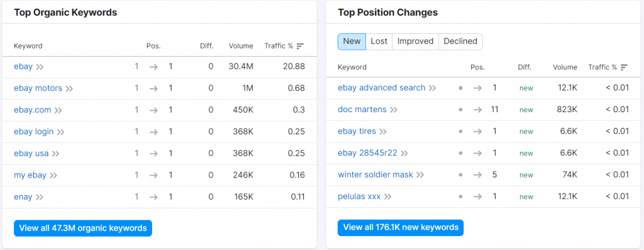
Task: Open the ebay advanced search keyword link
Action: point(382,88)
